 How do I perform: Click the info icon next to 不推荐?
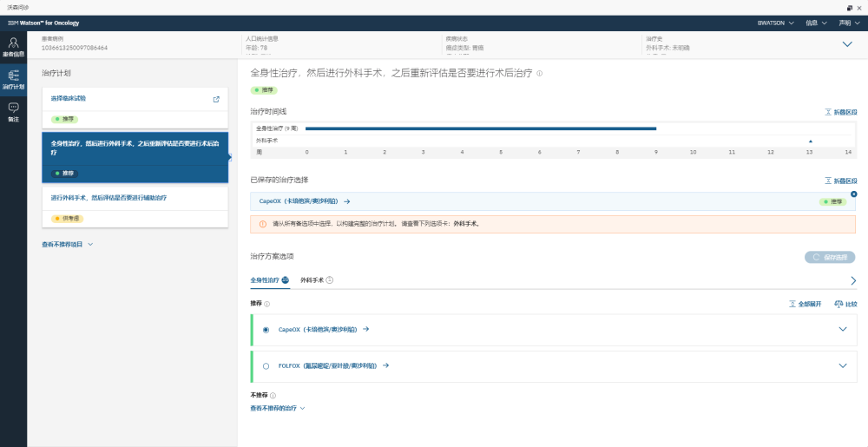click(273, 395)
